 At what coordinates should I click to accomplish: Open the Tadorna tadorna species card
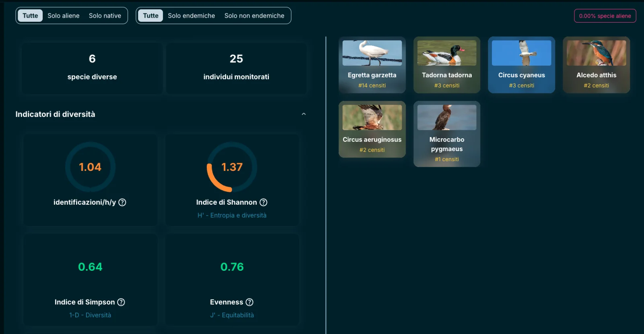pyautogui.click(x=447, y=65)
